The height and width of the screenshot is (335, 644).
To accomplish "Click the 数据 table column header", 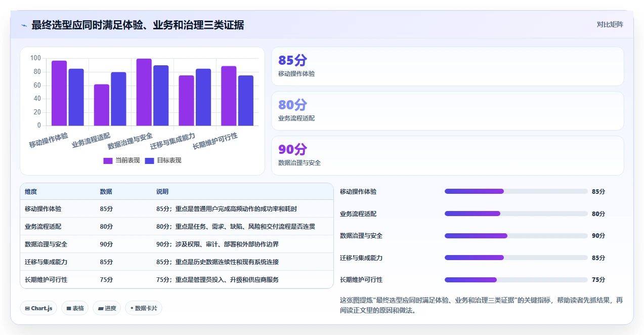I will [106, 192].
